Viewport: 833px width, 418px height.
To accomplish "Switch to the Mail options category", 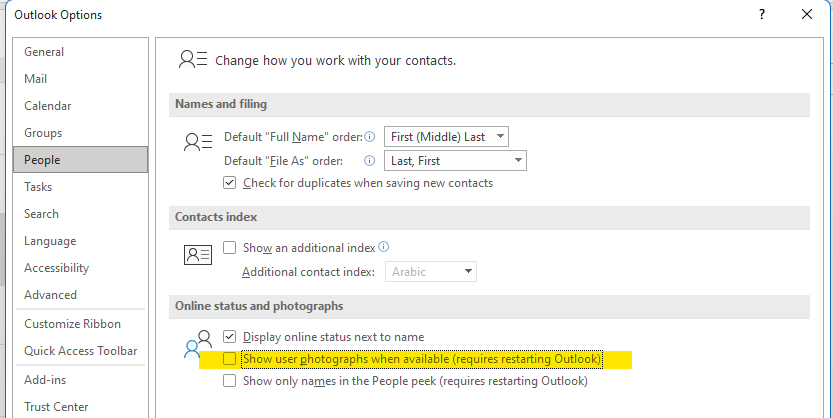I will pos(36,79).
